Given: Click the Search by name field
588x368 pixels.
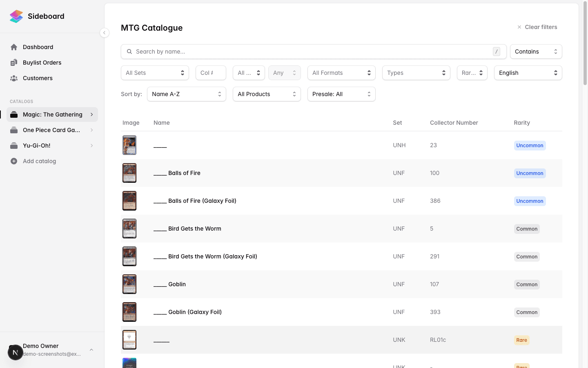Looking at the screenshot, I should point(314,52).
